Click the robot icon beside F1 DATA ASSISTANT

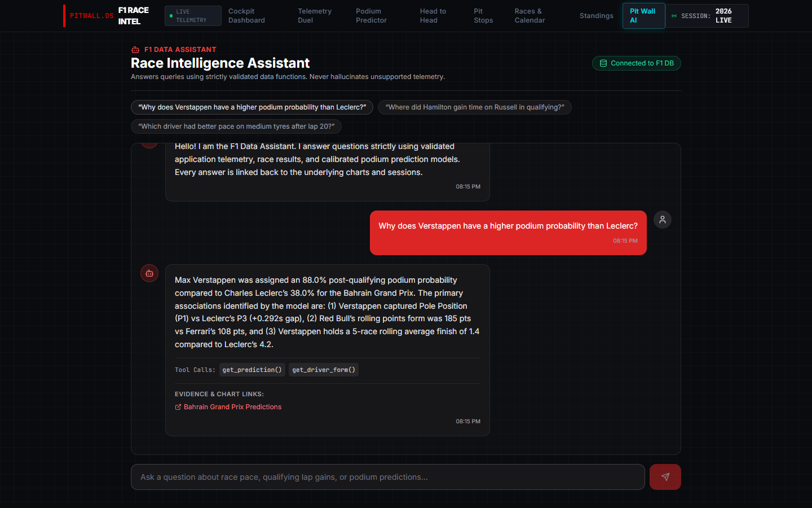(135, 50)
